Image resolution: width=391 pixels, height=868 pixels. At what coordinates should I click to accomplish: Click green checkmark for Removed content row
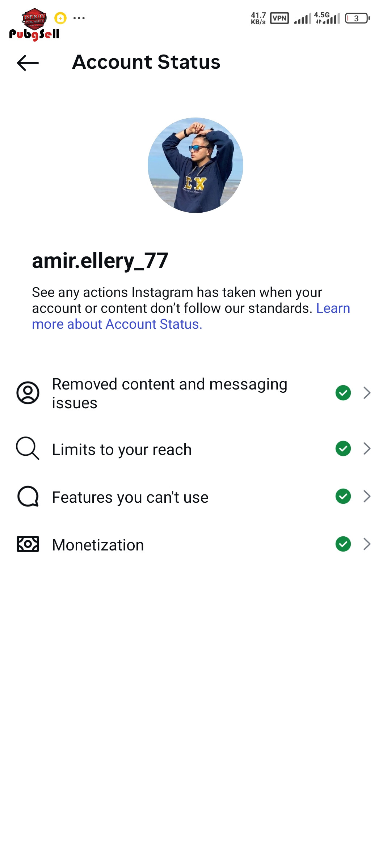point(343,393)
